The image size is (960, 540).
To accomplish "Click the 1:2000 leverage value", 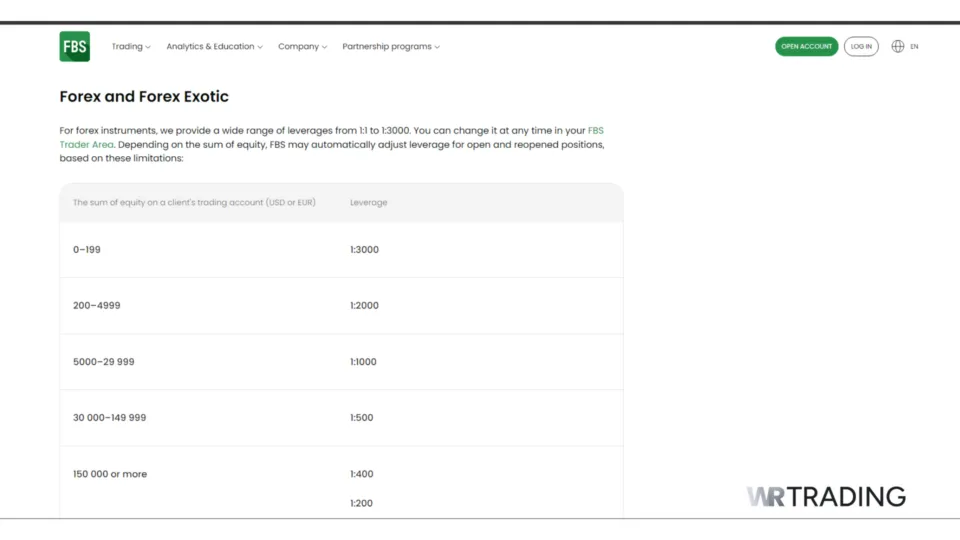I will coord(364,306).
